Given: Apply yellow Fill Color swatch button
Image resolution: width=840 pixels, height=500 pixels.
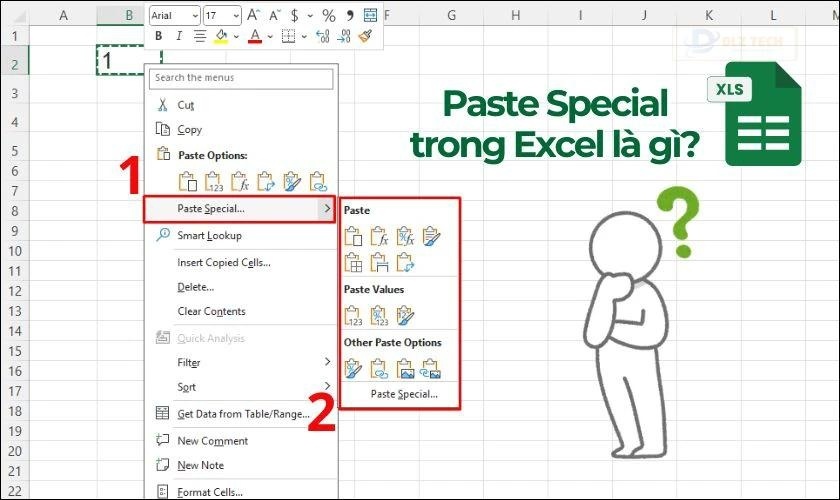Looking at the screenshot, I should [x=221, y=36].
